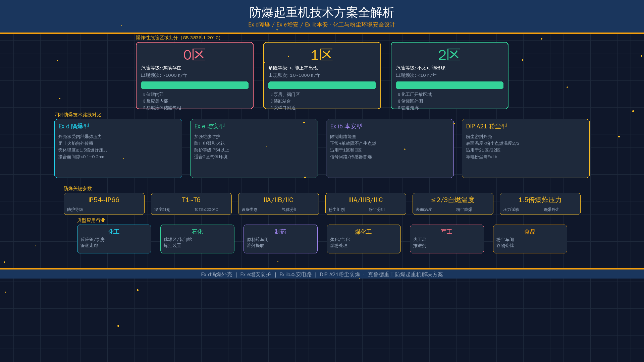Viewport: 644px width, 362px height.
Task: Click 危险等级: 不太可能出现 text
Action: coord(421,68)
